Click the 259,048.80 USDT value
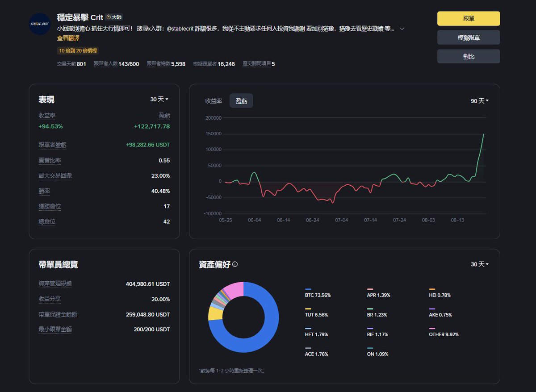The width and height of the screenshot is (536, 392). click(x=148, y=314)
